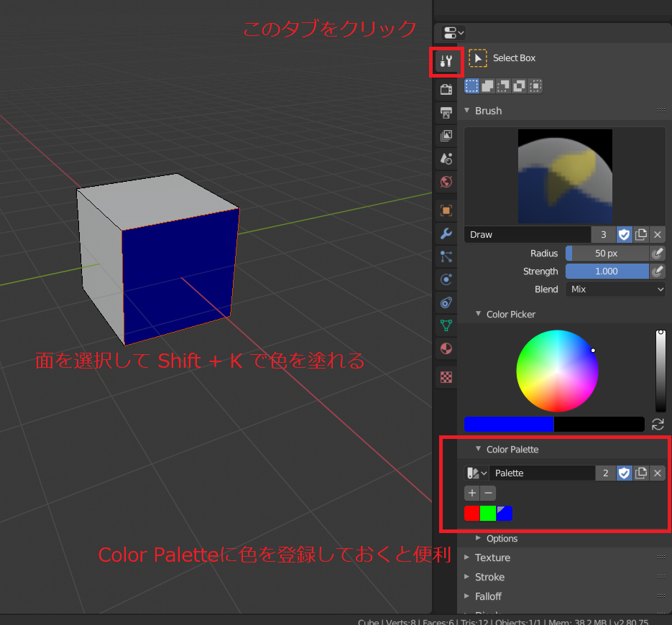Screen dimensions: 672x625
Task: Open the Active Tool and Workspace settings tab
Action: coord(446,62)
